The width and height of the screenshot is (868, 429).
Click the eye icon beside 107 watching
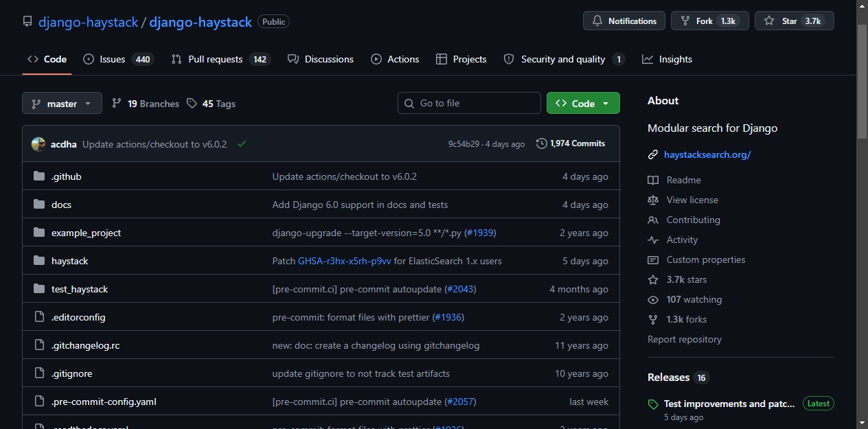pos(653,299)
